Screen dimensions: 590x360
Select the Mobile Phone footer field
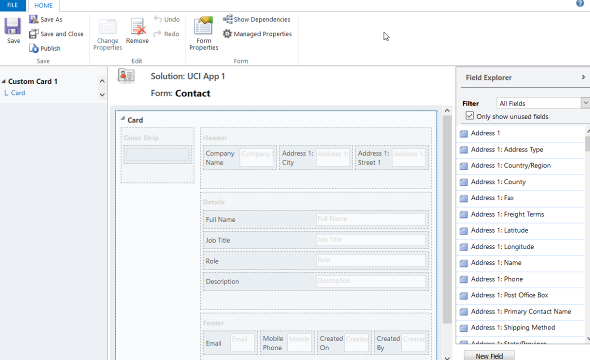pyautogui.click(x=287, y=343)
